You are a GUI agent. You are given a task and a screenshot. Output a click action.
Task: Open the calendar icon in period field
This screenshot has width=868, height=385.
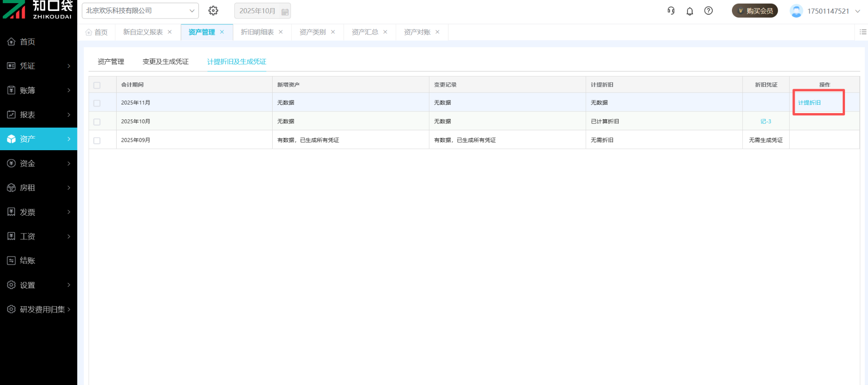[285, 11]
